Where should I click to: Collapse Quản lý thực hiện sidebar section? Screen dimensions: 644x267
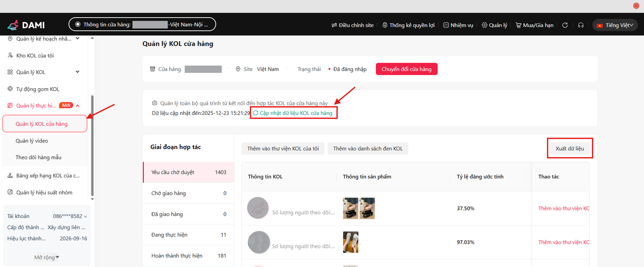77,105
